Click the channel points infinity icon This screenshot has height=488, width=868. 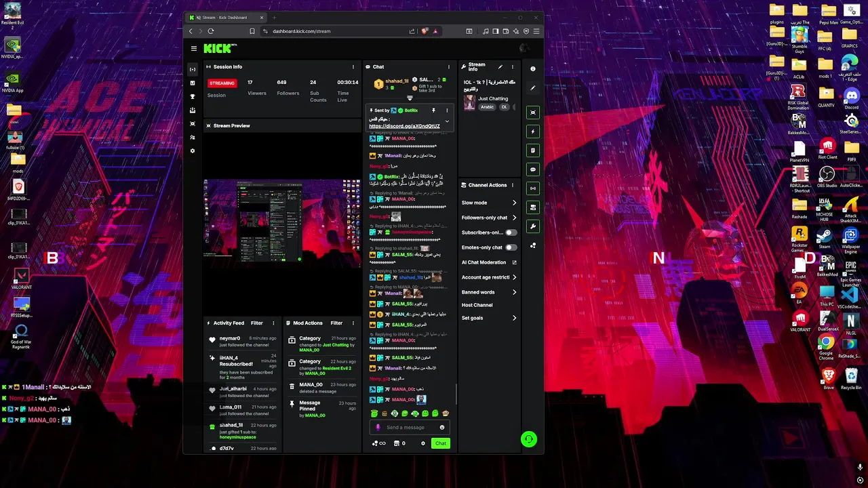click(378, 443)
